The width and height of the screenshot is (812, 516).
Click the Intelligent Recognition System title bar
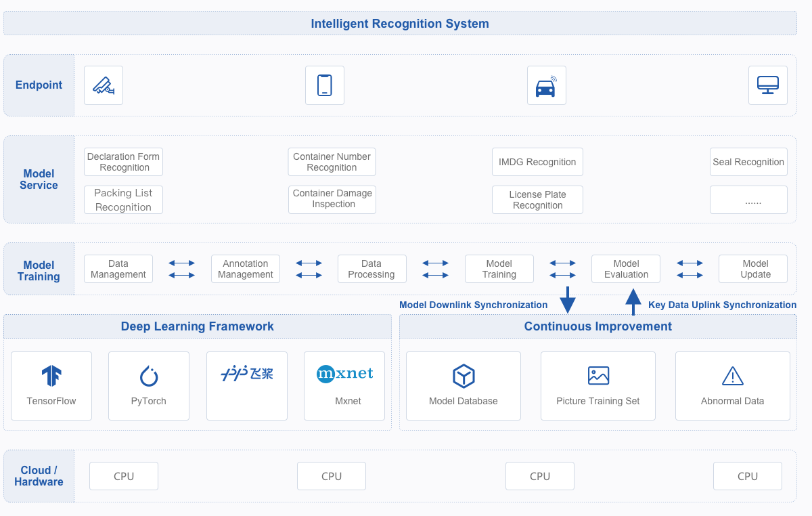pos(400,23)
